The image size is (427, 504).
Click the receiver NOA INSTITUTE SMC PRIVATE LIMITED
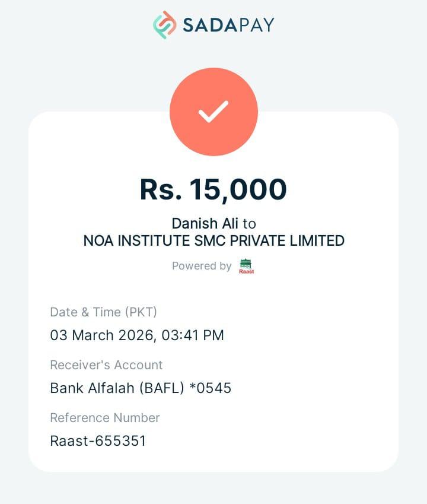(x=213, y=240)
